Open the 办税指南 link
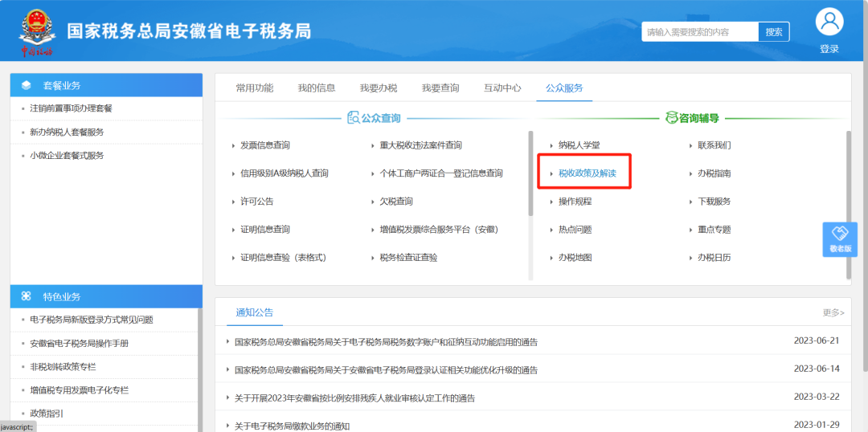Viewport: 868px width, 432px height. (714, 173)
